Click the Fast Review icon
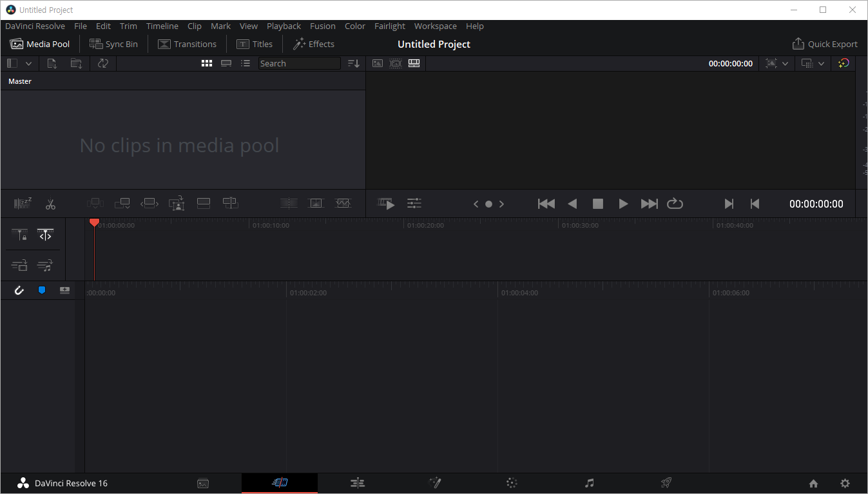This screenshot has height=494, width=868. (x=386, y=204)
